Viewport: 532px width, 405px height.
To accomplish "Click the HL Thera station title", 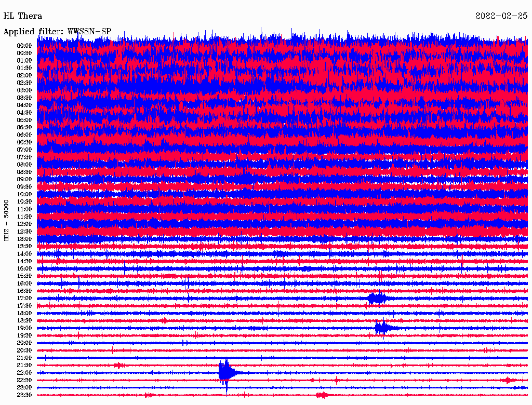I will (23, 16).
